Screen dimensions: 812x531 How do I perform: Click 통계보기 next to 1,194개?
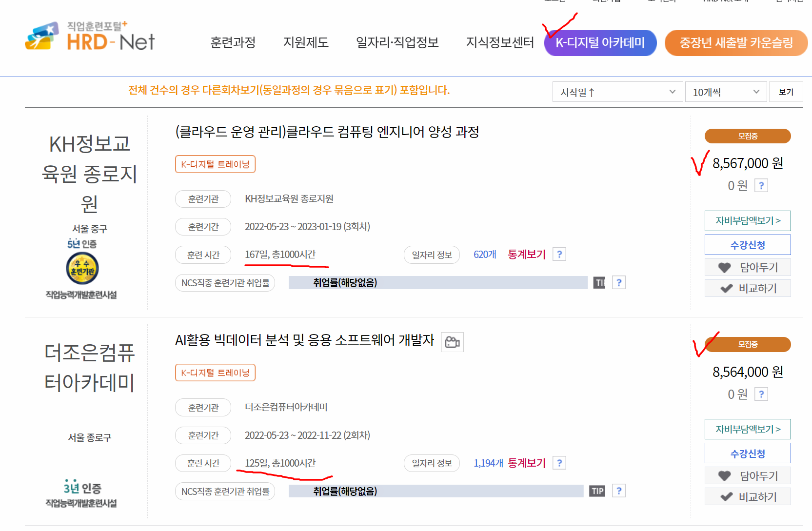[527, 463]
